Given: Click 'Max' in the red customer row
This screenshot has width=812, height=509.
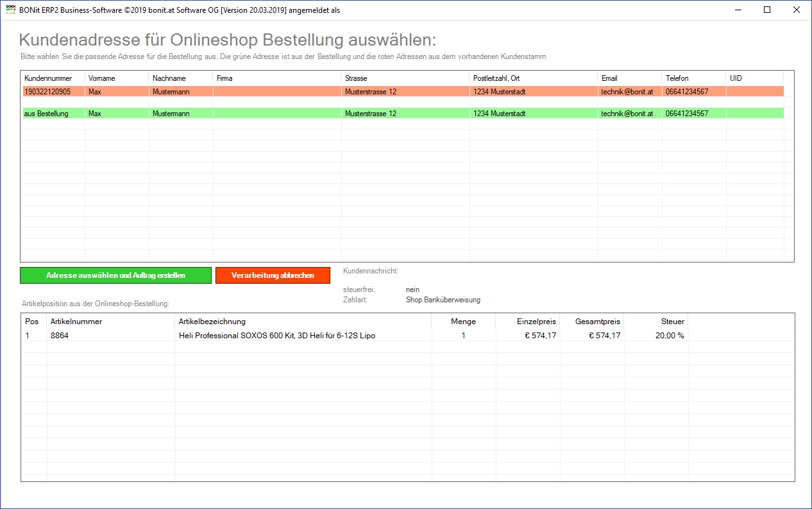Looking at the screenshot, I should [95, 92].
